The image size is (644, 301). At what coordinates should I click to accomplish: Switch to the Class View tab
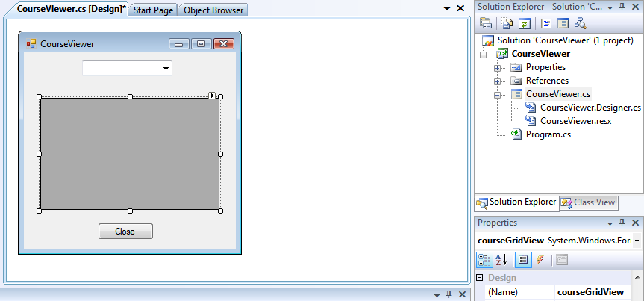588,202
